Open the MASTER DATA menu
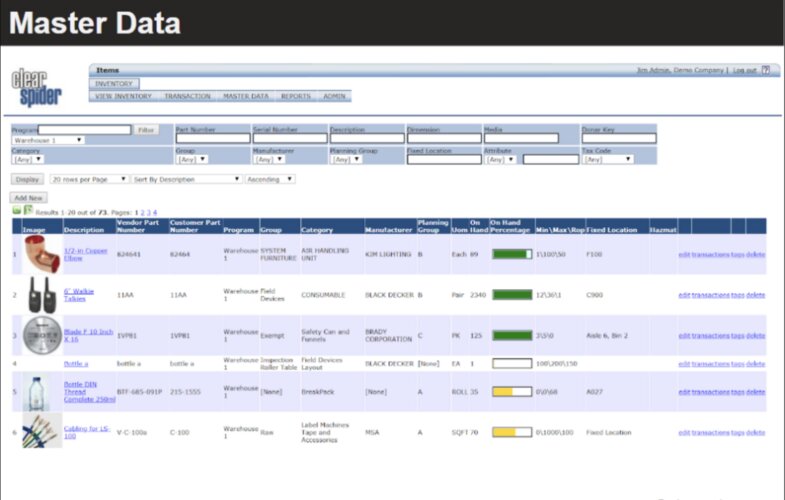The height and width of the screenshot is (500, 785). coord(245,97)
